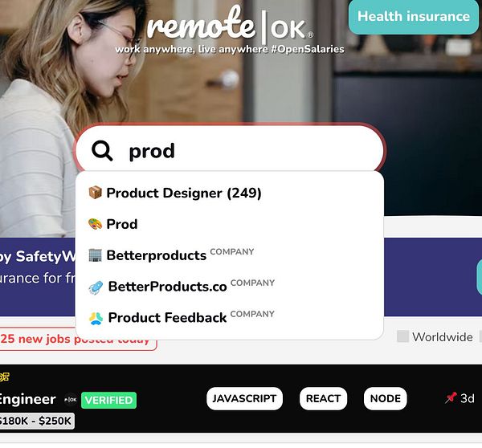Click the Remote OK badge near Engineer

click(71, 400)
